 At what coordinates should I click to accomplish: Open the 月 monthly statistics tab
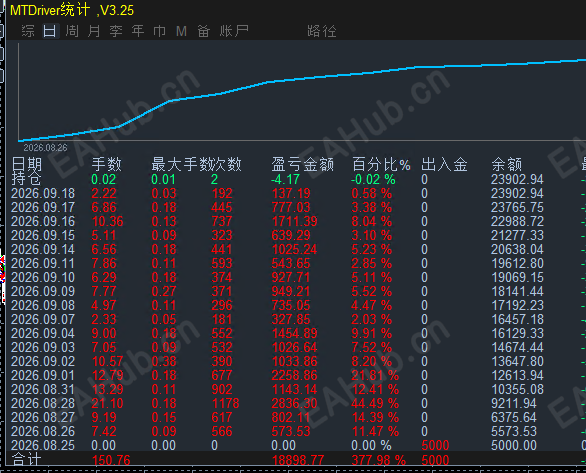(94, 31)
